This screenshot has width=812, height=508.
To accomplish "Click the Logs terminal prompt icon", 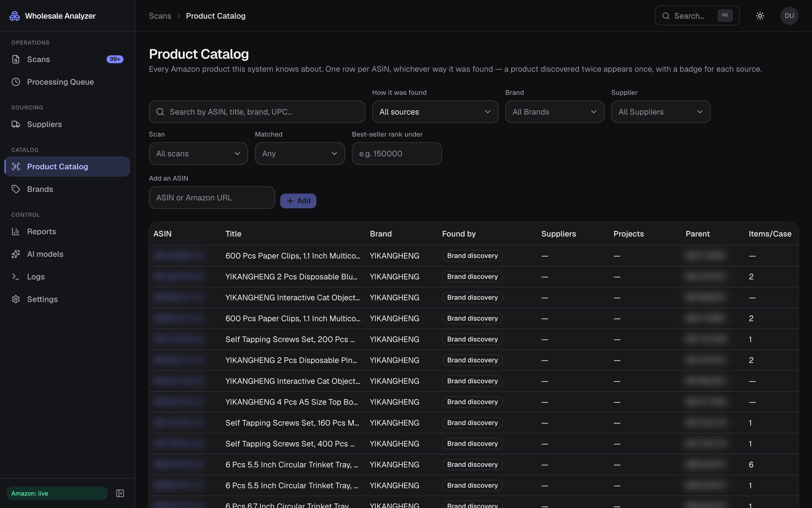I will pyautogui.click(x=16, y=277).
